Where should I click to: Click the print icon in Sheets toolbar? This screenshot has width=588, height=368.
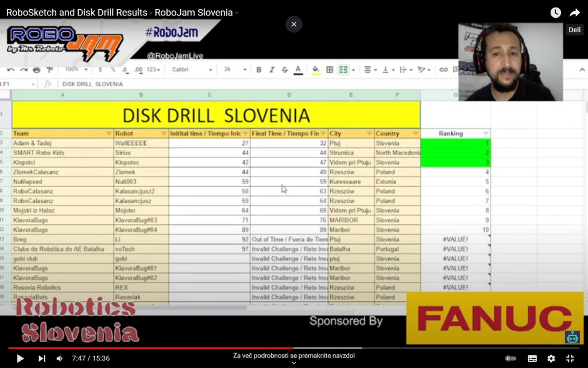point(36,70)
